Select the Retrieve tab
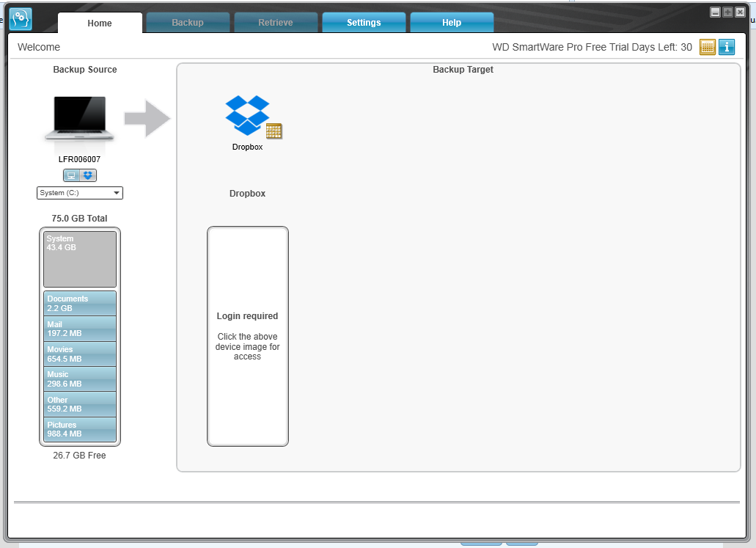 tap(275, 23)
